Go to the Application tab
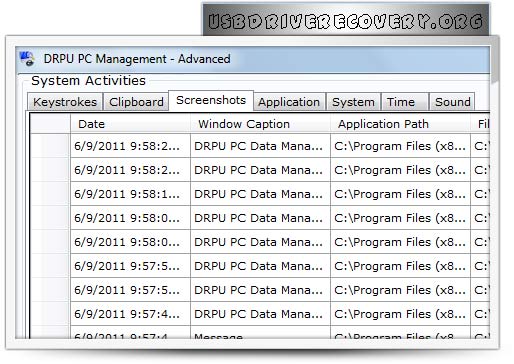The height and width of the screenshot is (364, 514). coord(289,102)
